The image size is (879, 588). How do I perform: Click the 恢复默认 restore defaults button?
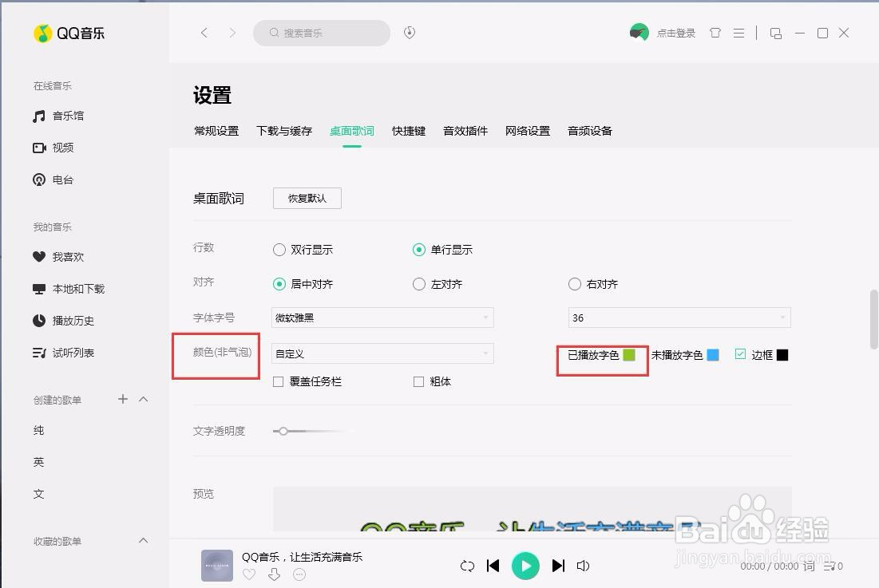coord(307,198)
